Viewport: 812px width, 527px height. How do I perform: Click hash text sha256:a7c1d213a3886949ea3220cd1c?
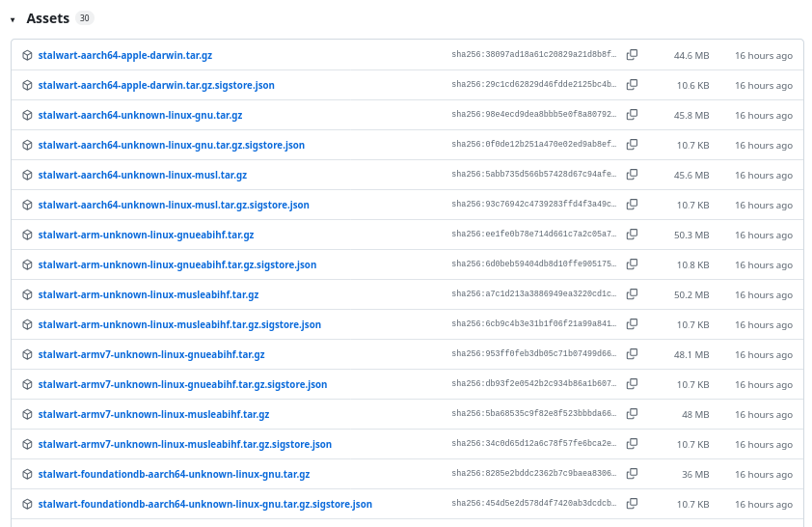click(534, 293)
